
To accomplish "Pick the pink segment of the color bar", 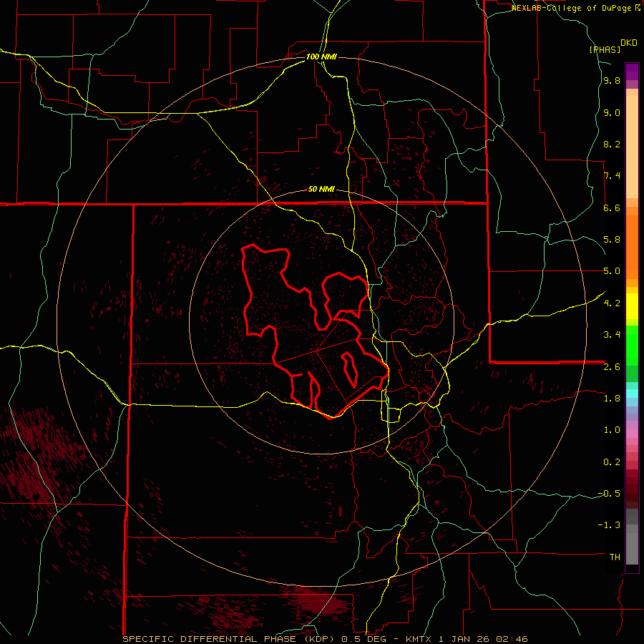I will coord(632,434).
